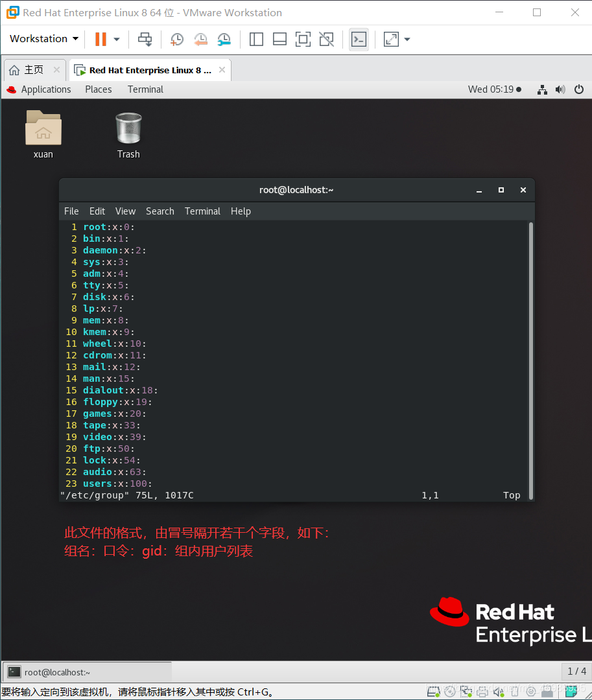Image resolution: width=592 pixels, height=700 pixels.
Task: Click the root@localhost taskbar window button
Action: pyautogui.click(x=87, y=672)
